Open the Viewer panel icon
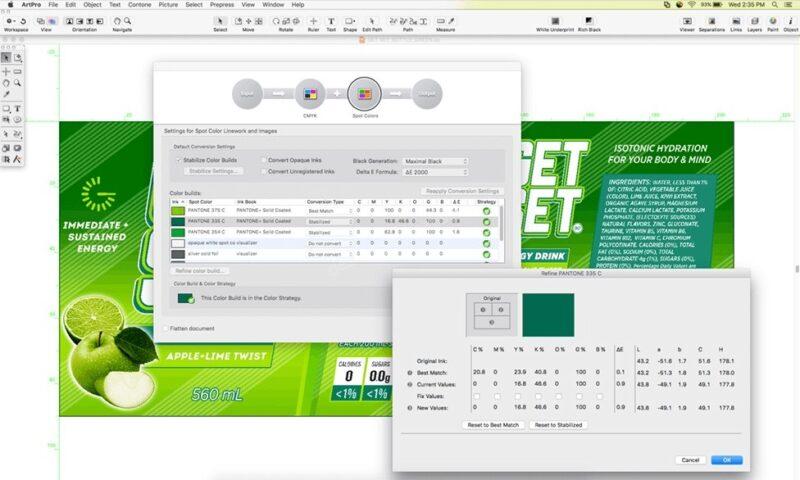 pos(687,21)
